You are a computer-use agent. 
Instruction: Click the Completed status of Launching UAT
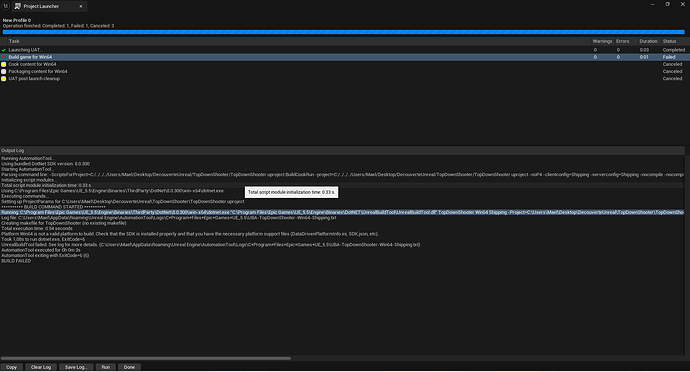674,50
